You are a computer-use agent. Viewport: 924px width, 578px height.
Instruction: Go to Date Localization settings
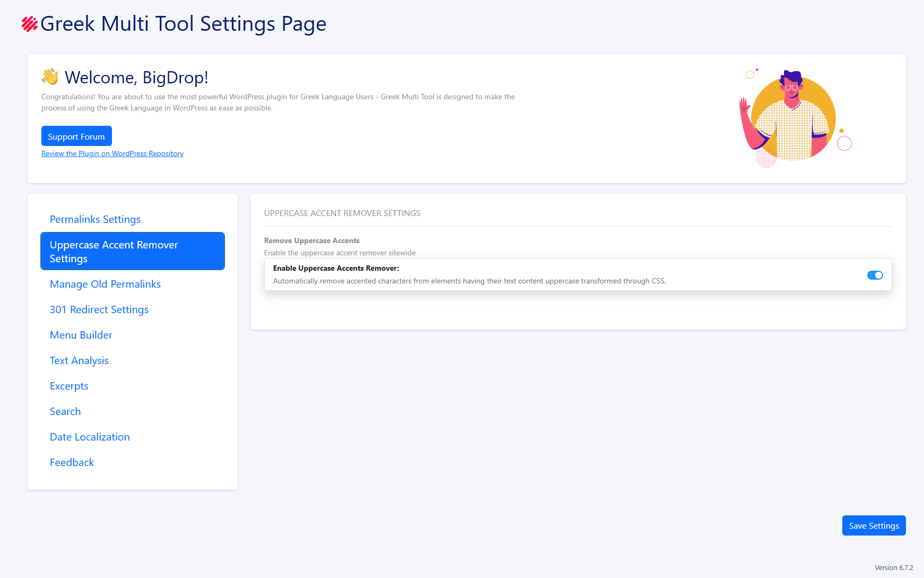(x=90, y=437)
